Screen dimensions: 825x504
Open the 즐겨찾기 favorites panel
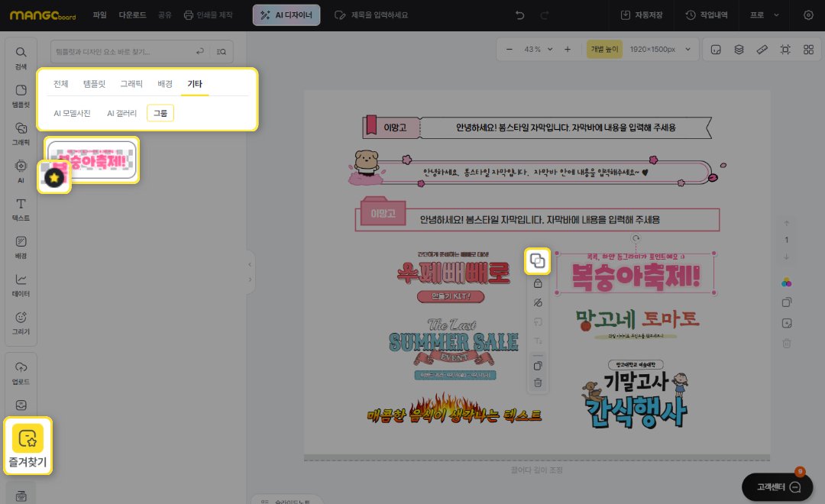pyautogui.click(x=27, y=445)
